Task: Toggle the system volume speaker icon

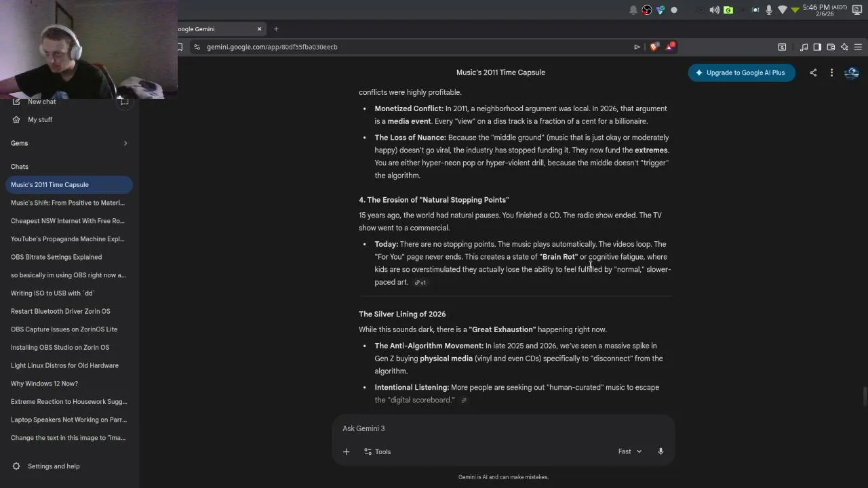Action: (x=714, y=9)
